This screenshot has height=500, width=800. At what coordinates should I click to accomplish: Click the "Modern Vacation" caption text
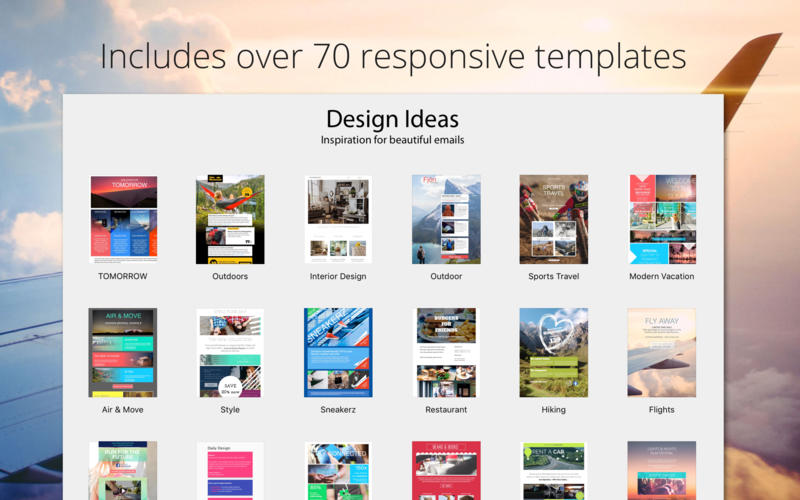point(662,276)
